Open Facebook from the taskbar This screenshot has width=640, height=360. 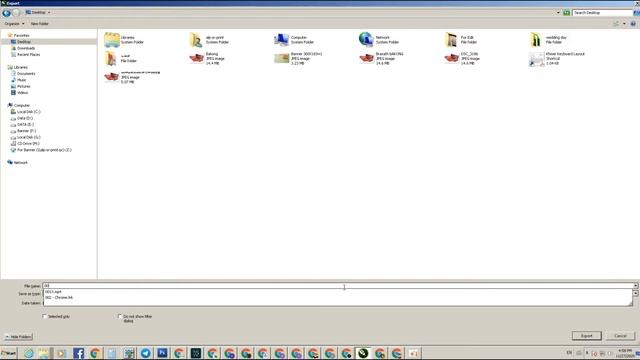78,353
